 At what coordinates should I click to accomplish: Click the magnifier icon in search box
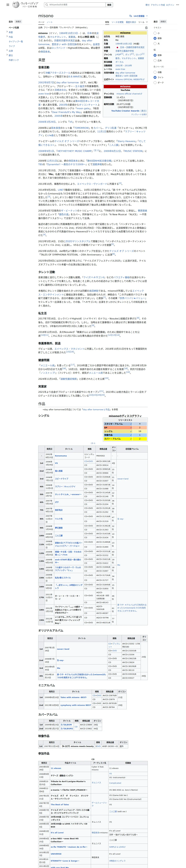pyautogui.click(x=47, y=5)
